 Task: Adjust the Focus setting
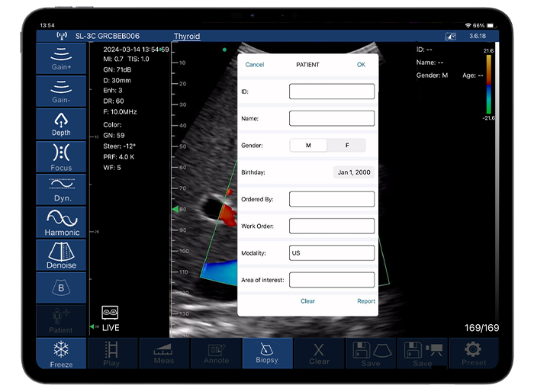61,157
